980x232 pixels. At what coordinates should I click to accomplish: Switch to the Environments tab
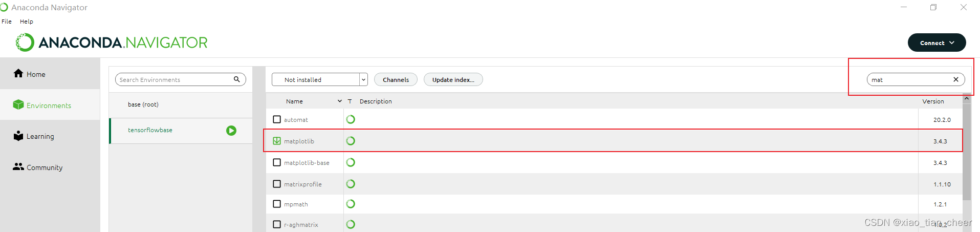[50, 105]
